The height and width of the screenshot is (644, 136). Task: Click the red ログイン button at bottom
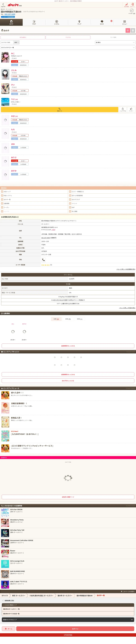(75, 628)
